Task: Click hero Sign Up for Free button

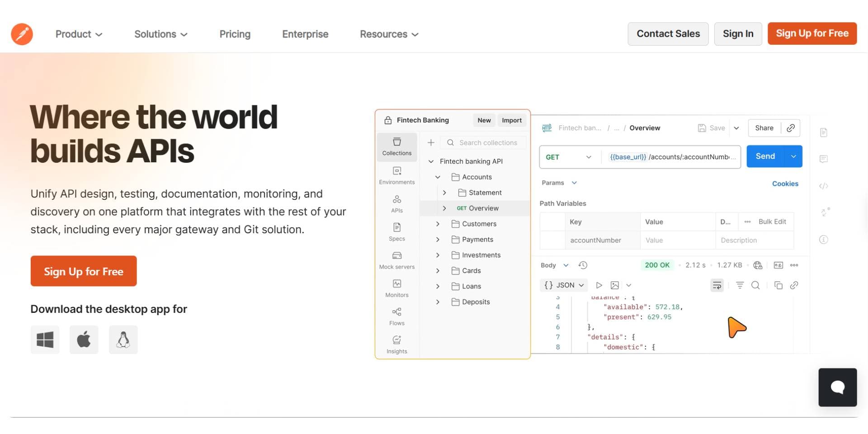Action: point(84,271)
